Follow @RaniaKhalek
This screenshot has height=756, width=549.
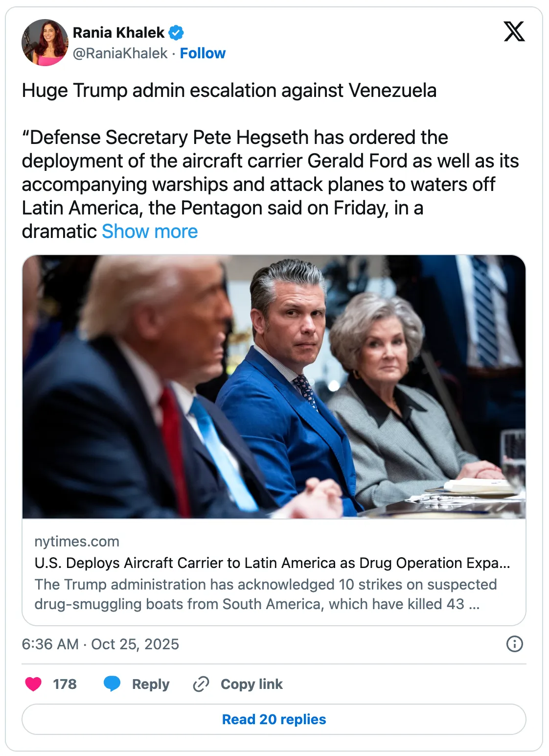[x=203, y=53]
